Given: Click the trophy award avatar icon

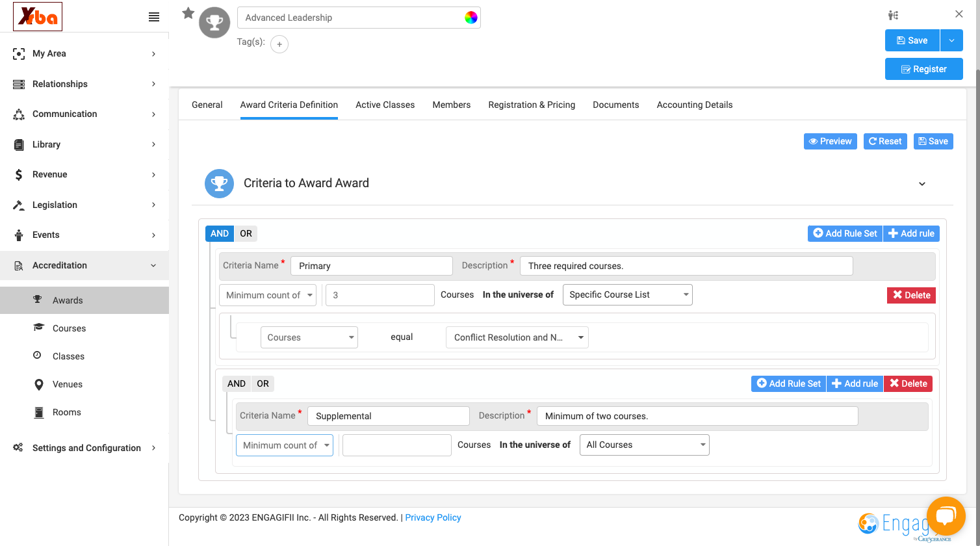Looking at the screenshot, I should [x=214, y=23].
